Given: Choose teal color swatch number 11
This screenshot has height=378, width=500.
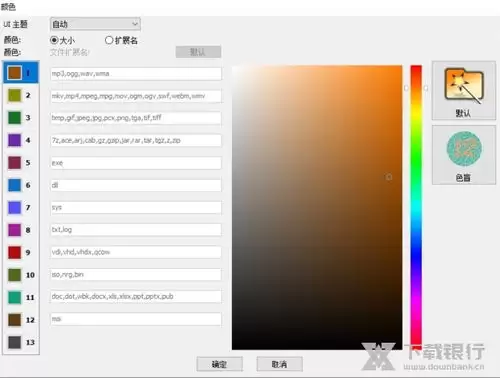Looking at the screenshot, I should 15,297.
